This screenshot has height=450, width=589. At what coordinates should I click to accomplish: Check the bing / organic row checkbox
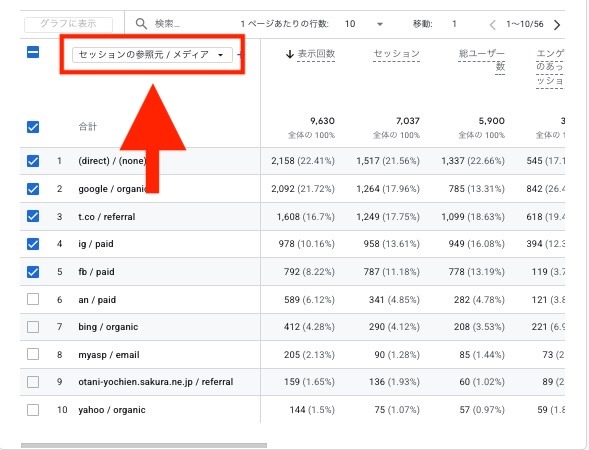point(33,327)
